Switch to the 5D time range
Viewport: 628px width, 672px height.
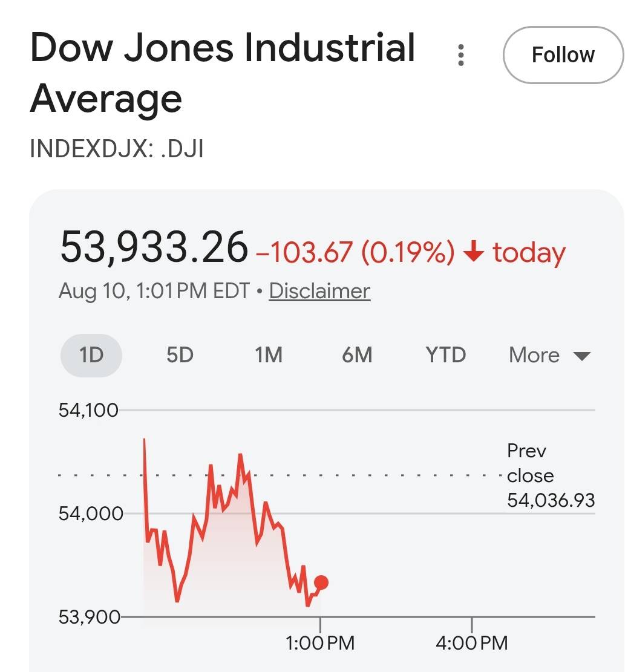coord(180,355)
